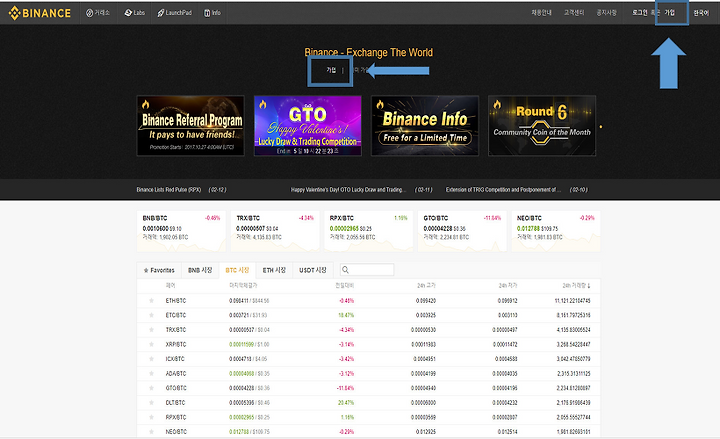
Task: Sort by the 24h high column header
Action: pyautogui.click(x=426, y=286)
